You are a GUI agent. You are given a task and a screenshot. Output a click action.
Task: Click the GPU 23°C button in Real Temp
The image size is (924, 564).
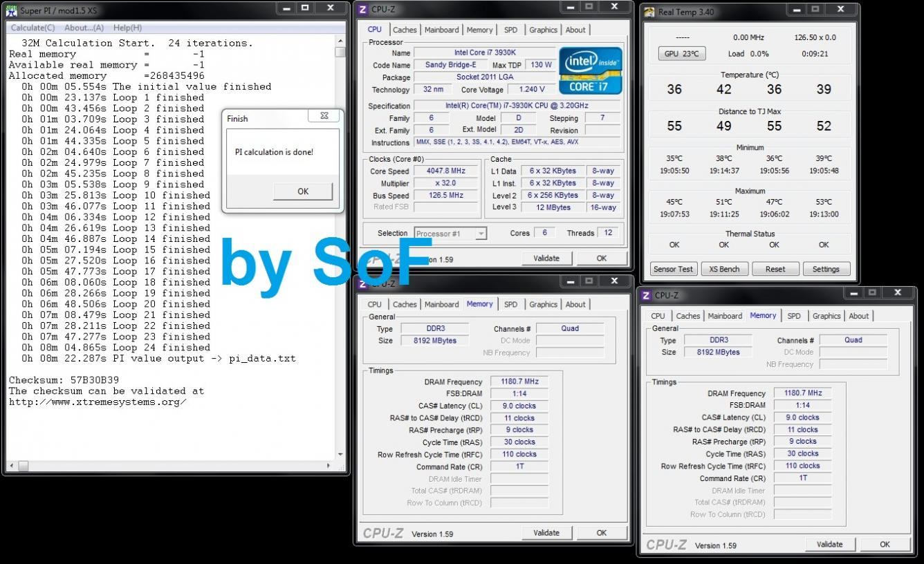(x=681, y=54)
